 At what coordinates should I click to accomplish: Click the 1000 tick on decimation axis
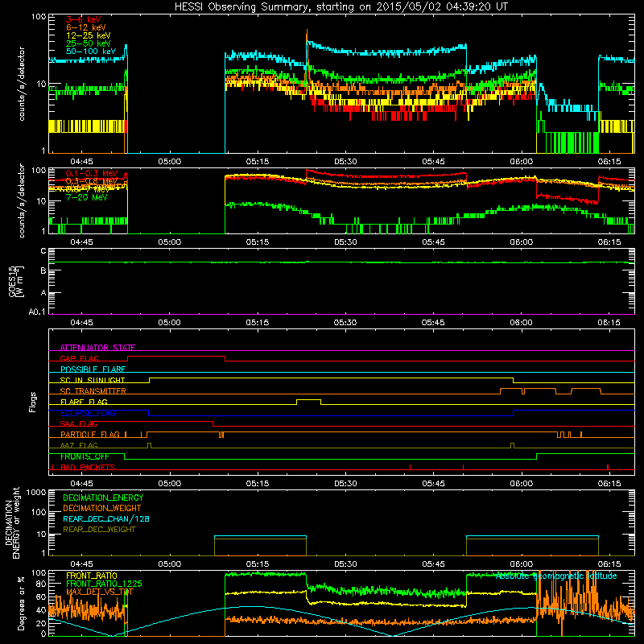(x=36, y=493)
